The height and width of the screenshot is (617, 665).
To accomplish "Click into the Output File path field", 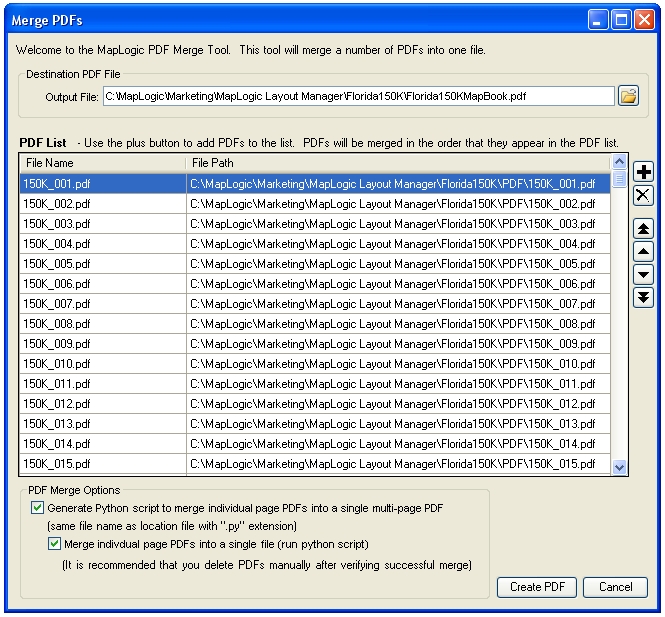I will tap(358, 96).
